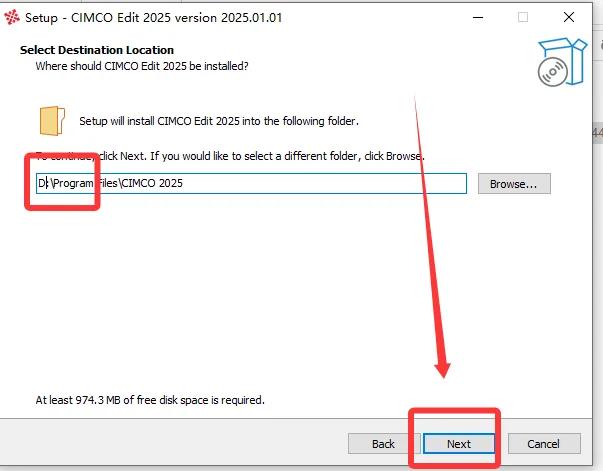
Task: Click the installer box and disc icon
Action: click(x=562, y=62)
